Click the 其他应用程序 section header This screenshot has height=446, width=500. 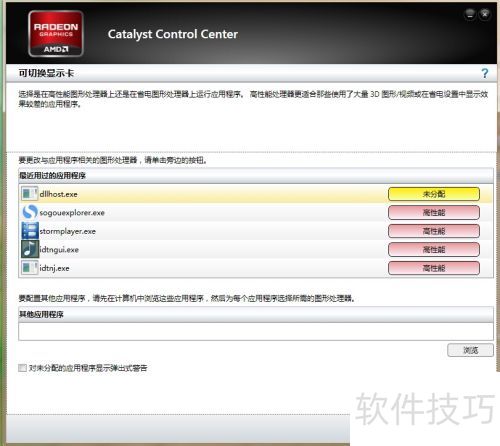coord(256,314)
